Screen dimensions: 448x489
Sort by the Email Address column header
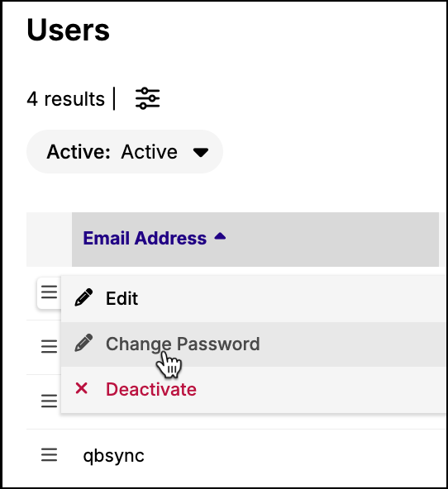145,238
